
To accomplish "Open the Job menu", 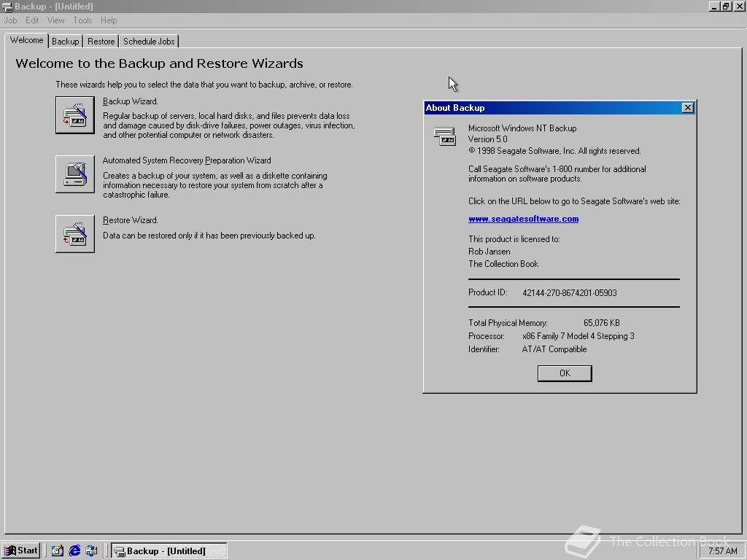I will [x=10, y=20].
